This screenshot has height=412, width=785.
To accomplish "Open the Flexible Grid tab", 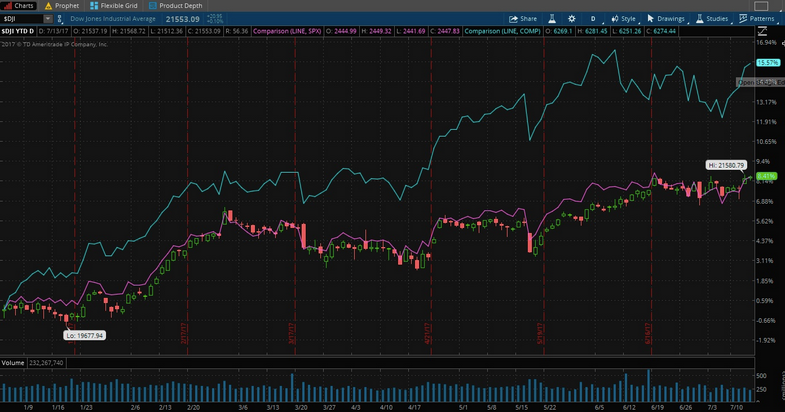I will (x=114, y=6).
